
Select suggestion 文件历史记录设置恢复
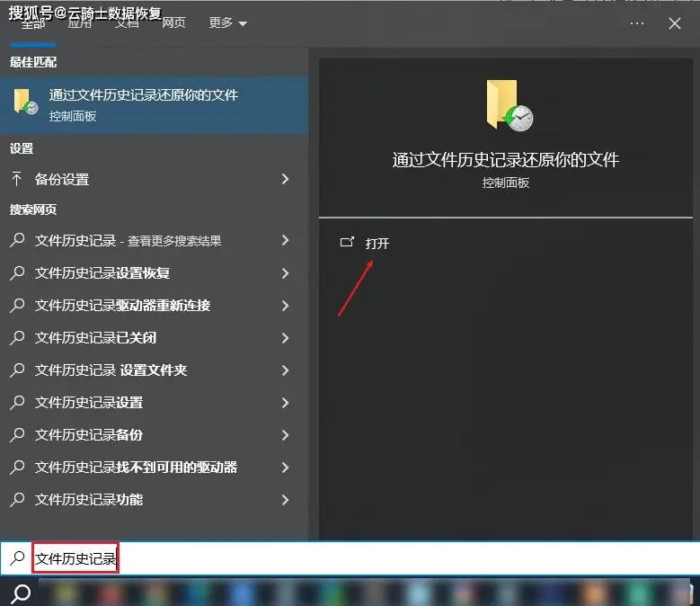click(x=154, y=272)
